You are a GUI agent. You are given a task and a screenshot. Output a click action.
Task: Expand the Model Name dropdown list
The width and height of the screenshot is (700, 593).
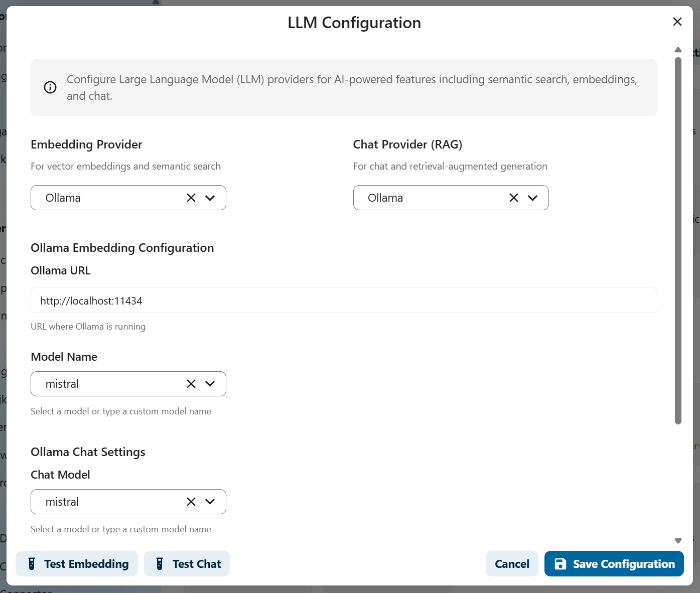pos(210,384)
